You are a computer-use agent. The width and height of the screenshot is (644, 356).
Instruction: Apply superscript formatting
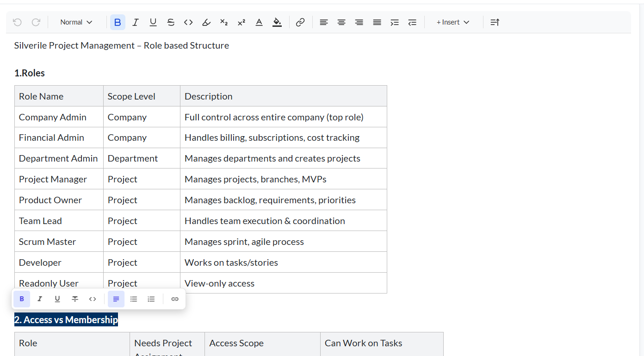241,22
